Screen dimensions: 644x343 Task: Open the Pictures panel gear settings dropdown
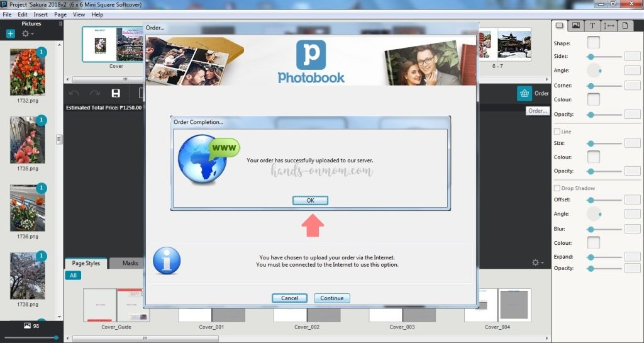point(28,33)
